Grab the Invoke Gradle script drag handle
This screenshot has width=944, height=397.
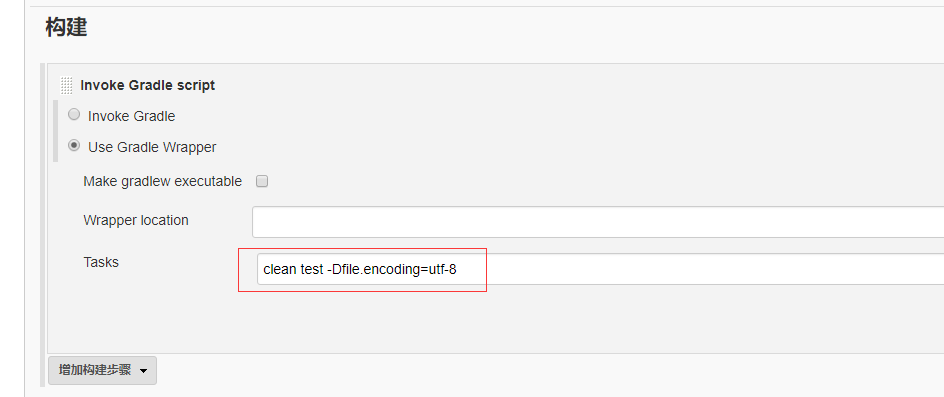click(x=66, y=86)
